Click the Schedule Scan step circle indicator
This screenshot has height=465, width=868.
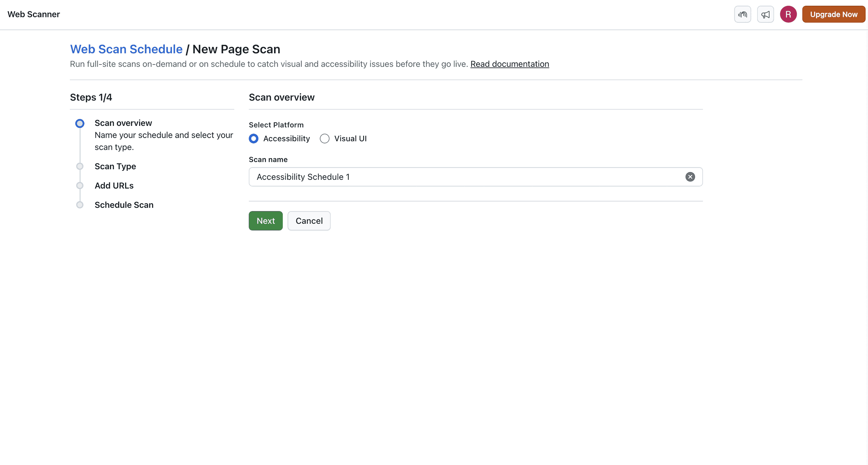coord(80,205)
